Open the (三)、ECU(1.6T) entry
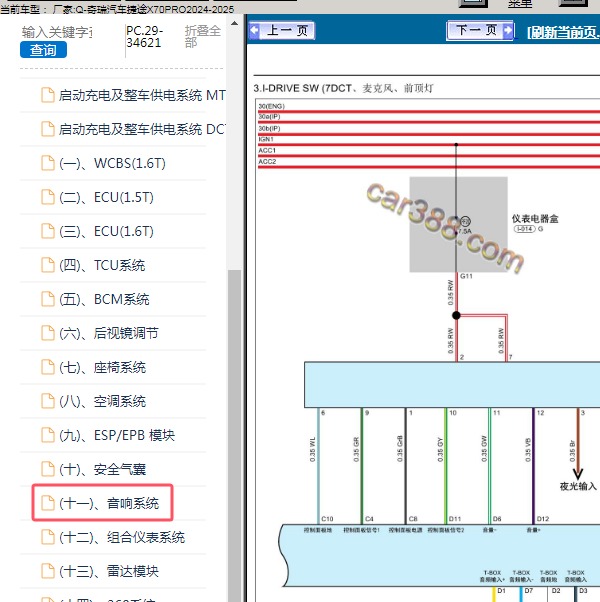This screenshot has width=600, height=602. point(113,231)
